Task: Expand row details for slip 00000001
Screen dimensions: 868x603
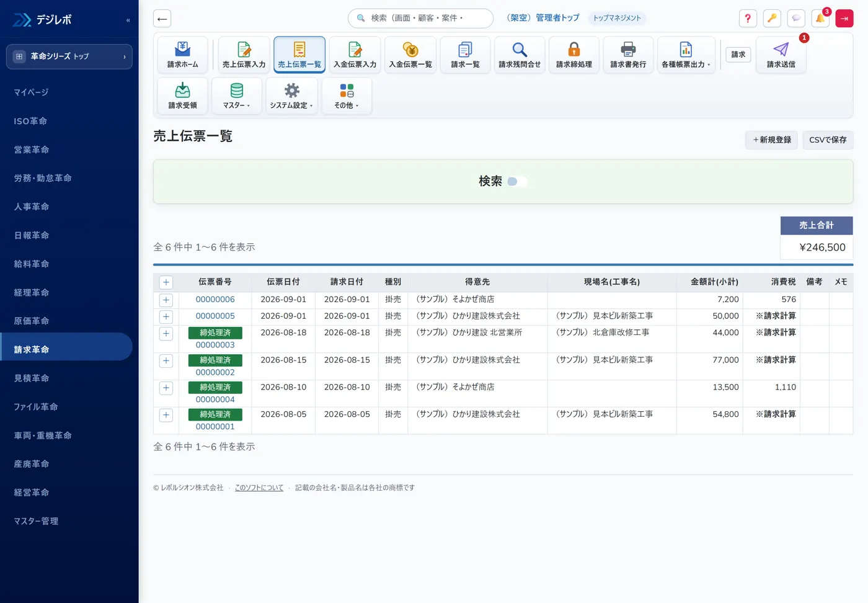Action: point(166,415)
